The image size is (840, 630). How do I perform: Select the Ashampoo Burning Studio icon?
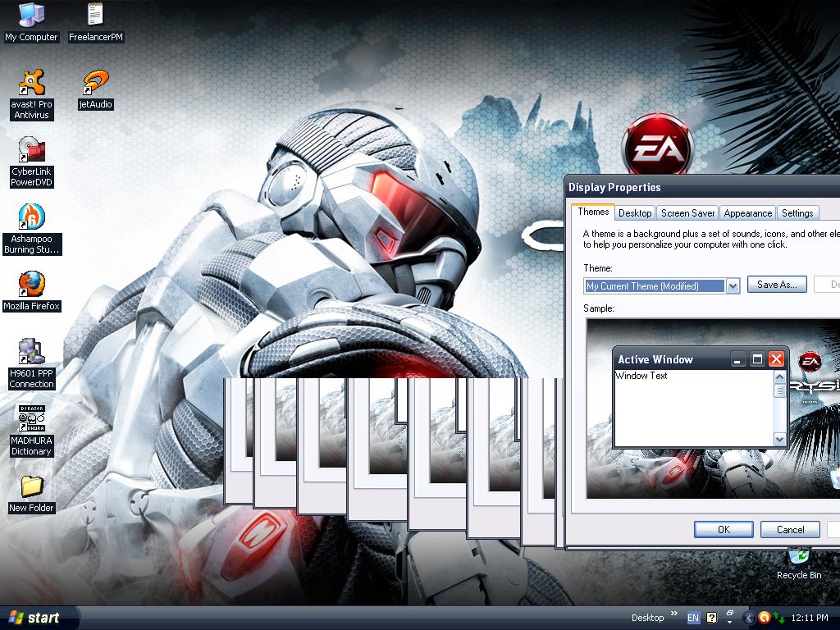point(31,218)
